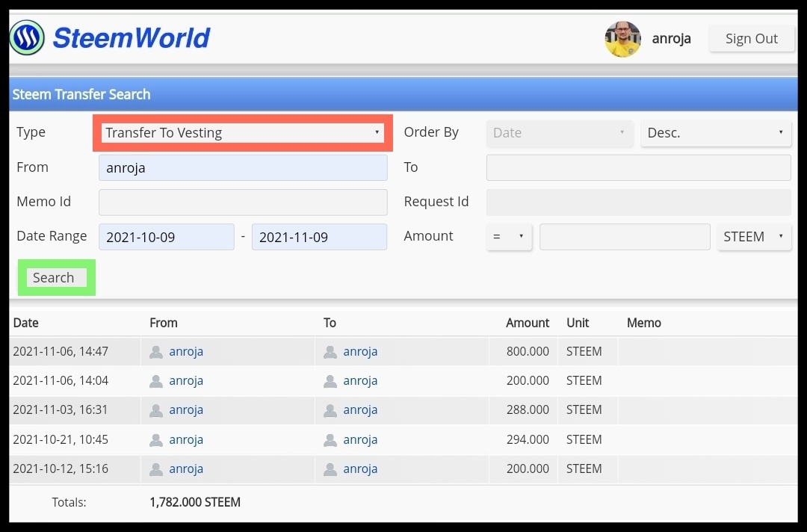Click From user icon in 294.000 row
The height and width of the screenshot is (532, 807).
[156, 440]
